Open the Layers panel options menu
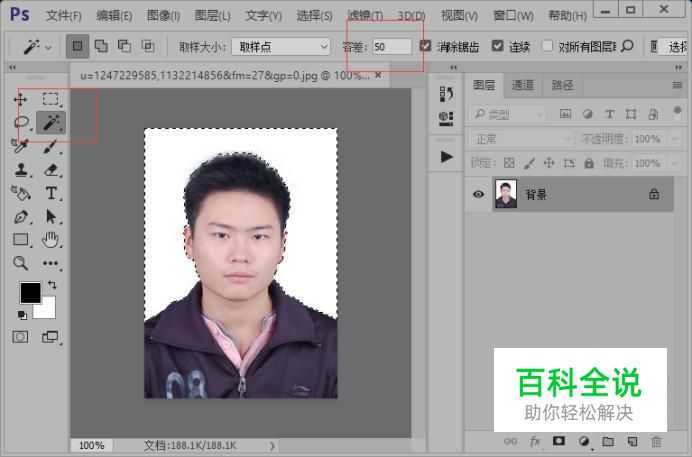692x457 pixels. coord(677,85)
